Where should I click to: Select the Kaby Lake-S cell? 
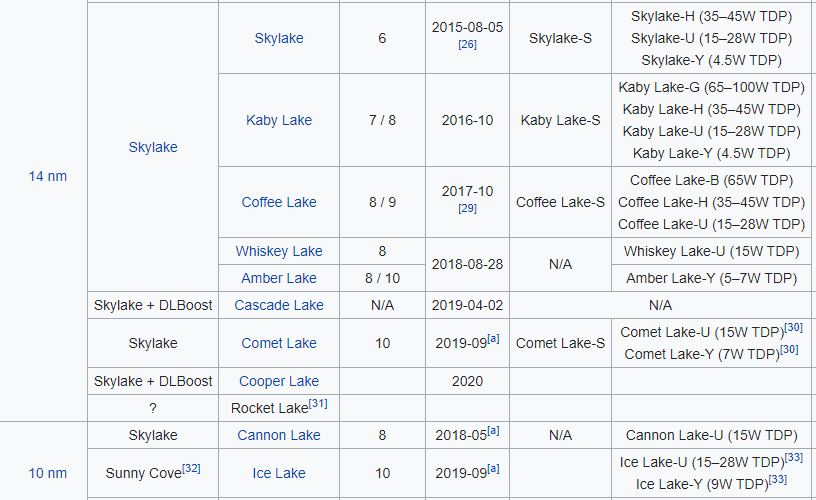pyautogui.click(x=560, y=120)
